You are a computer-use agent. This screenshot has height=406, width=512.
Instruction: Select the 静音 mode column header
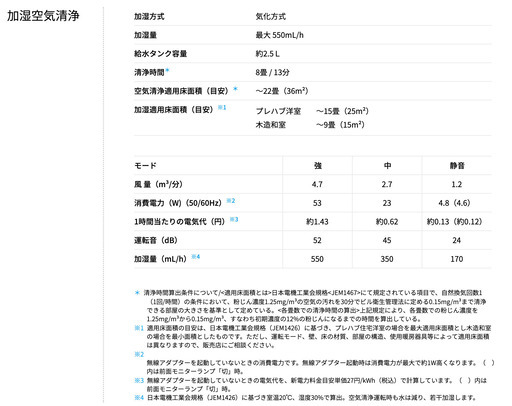[457, 166]
